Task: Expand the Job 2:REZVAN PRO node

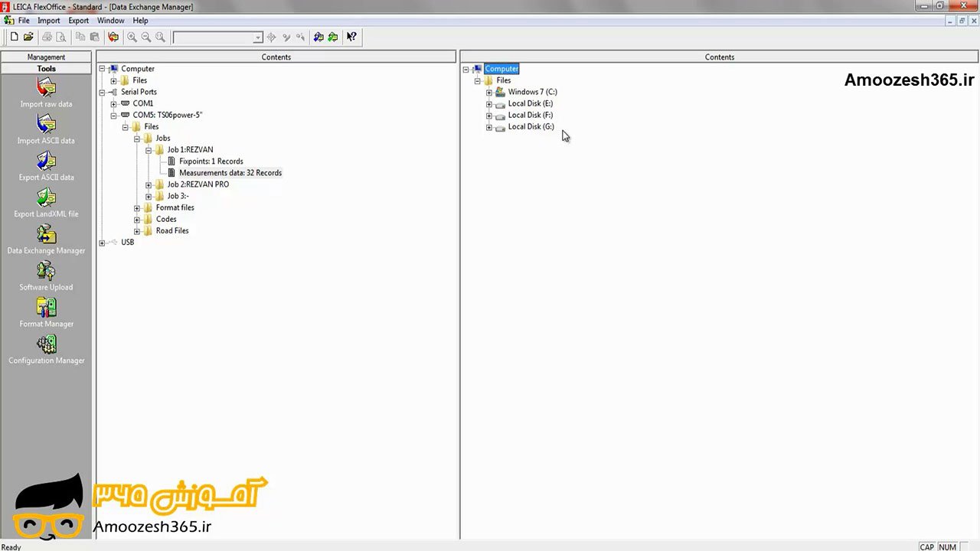Action: [x=149, y=184]
